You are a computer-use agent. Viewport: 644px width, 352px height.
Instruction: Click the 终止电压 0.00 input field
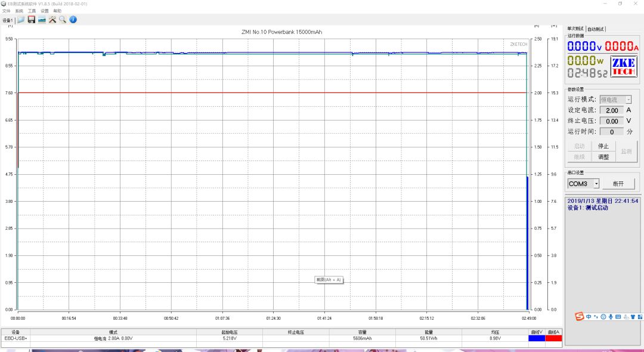(612, 121)
